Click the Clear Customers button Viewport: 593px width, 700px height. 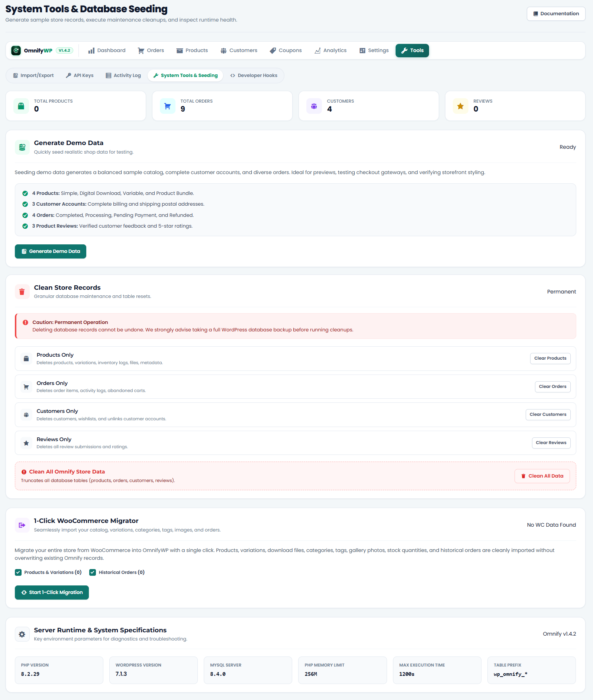click(548, 415)
